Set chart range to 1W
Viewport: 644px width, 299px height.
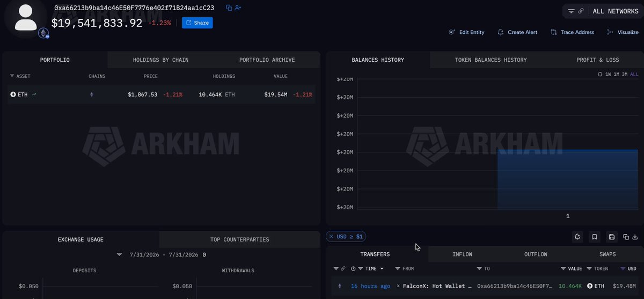[x=609, y=74]
